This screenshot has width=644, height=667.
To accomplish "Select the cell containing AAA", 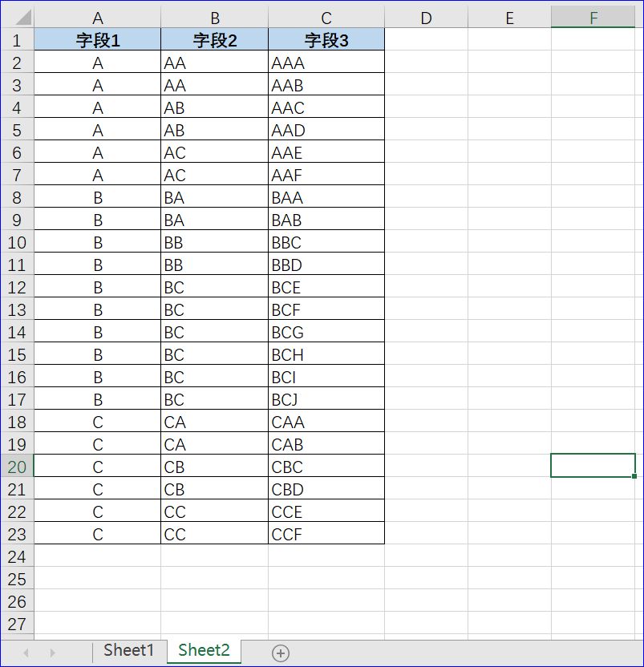I will [x=326, y=63].
